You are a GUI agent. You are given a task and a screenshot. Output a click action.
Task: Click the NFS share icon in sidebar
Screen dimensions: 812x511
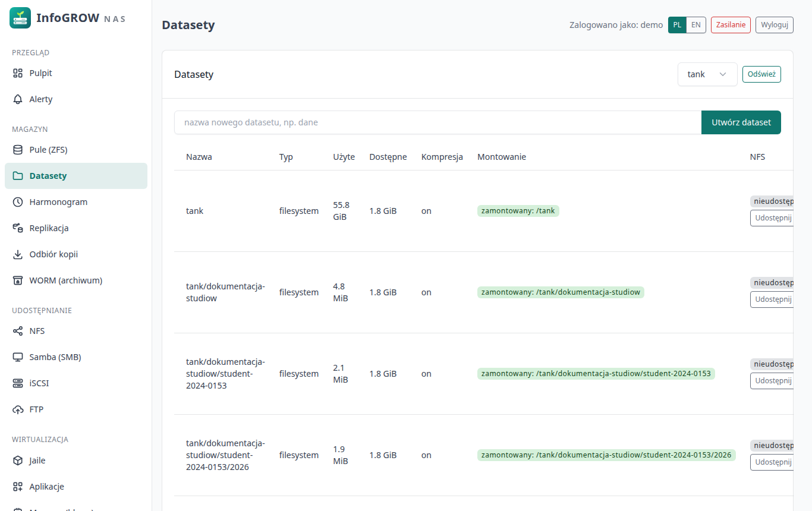[18, 331]
